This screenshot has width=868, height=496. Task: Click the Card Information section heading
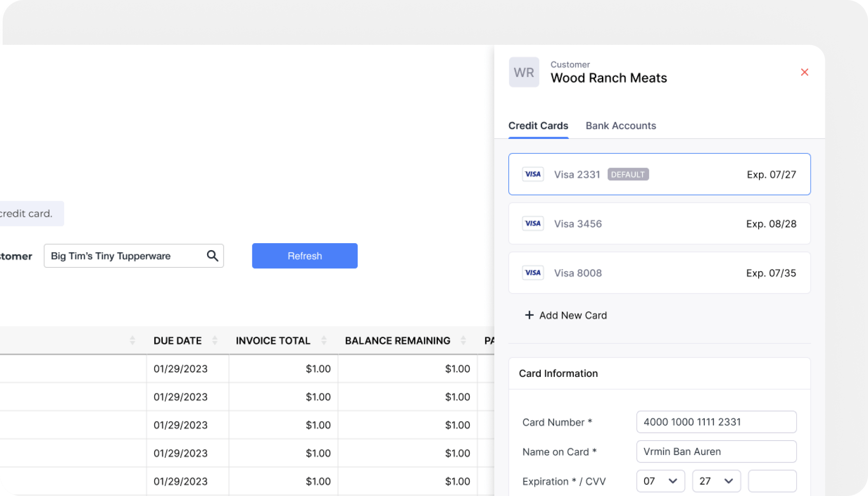[558, 373]
